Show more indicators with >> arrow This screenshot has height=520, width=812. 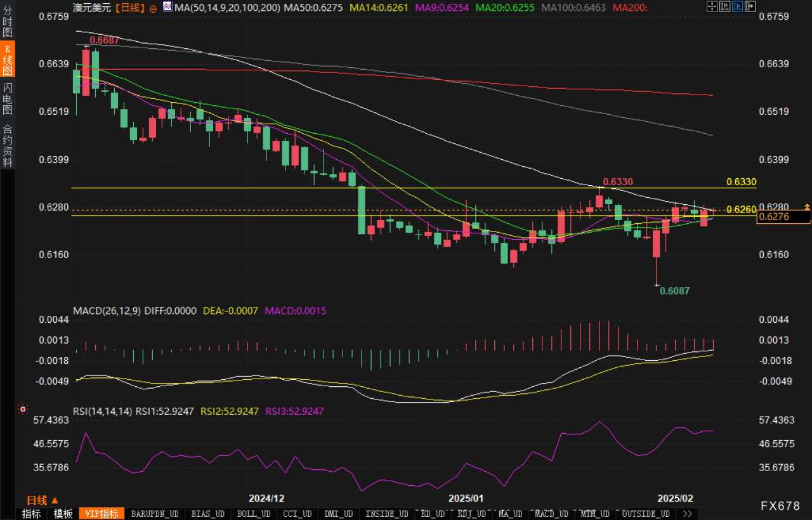687,514
